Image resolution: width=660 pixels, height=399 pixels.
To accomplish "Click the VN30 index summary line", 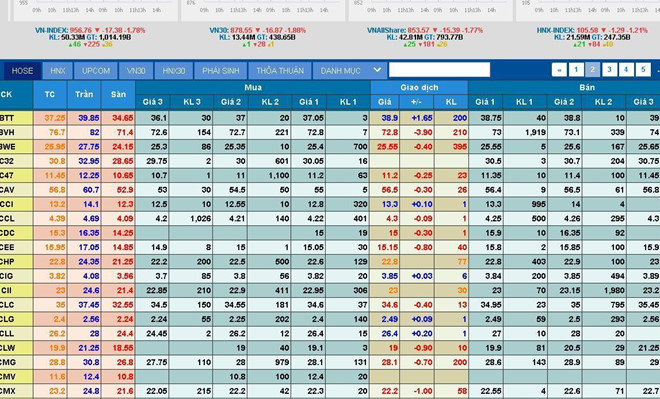I will [257, 30].
